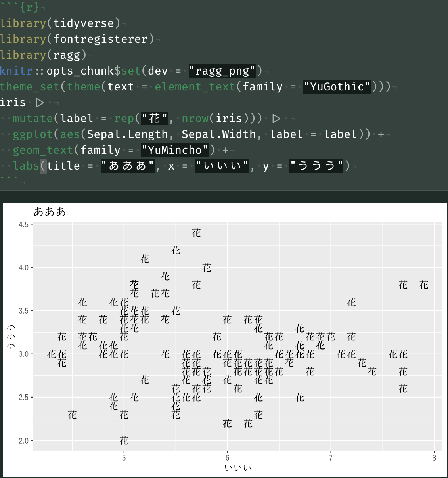Click the x-axis tick label 8
Screen dimensions: 448x478
click(434, 458)
